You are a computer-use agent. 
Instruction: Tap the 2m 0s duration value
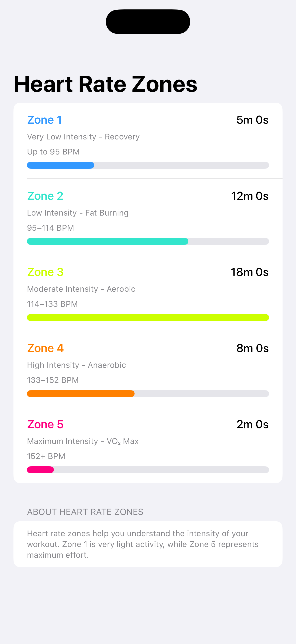(x=252, y=424)
